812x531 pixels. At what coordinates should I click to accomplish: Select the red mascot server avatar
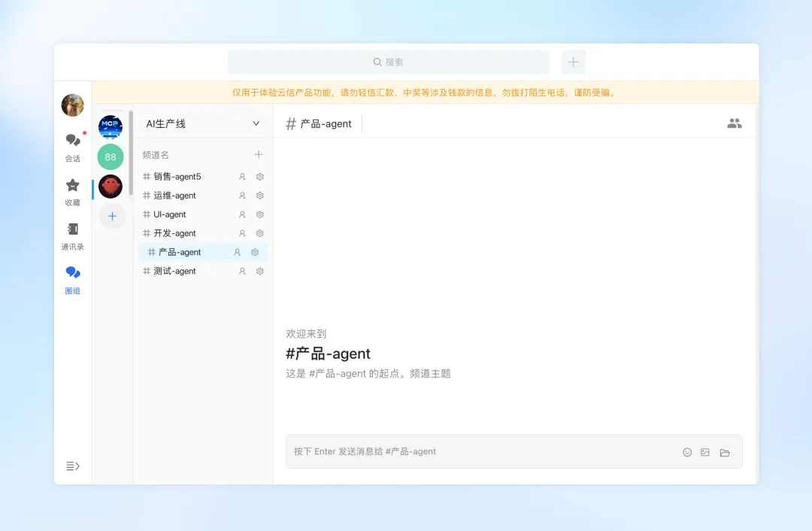click(x=111, y=187)
